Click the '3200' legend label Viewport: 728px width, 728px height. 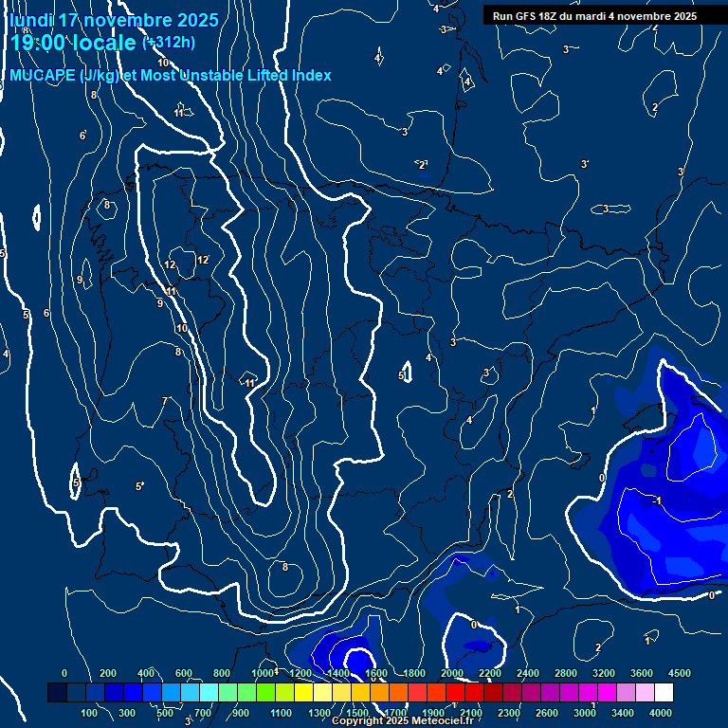(604, 673)
